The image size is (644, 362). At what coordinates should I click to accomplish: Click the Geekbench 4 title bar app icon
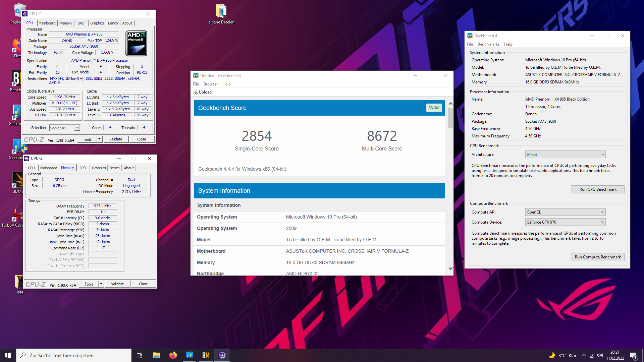point(470,36)
